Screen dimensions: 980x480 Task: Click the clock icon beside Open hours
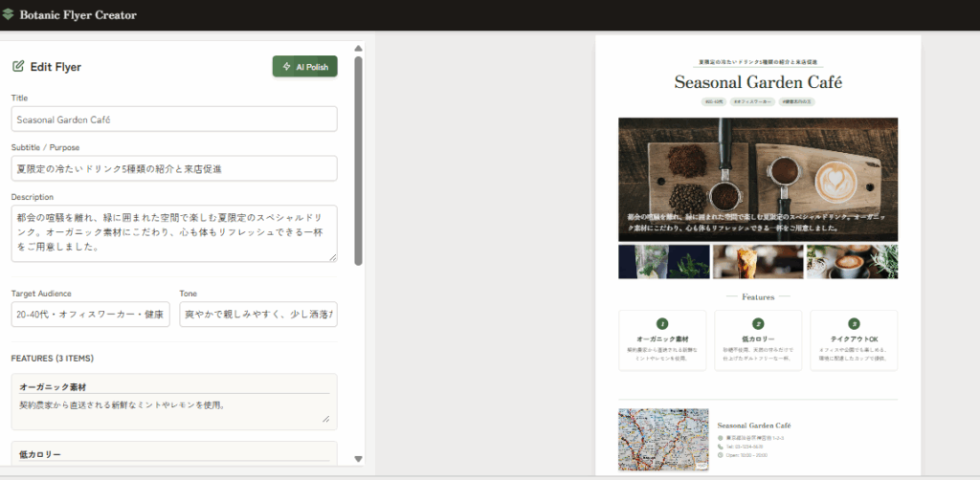[720, 455]
